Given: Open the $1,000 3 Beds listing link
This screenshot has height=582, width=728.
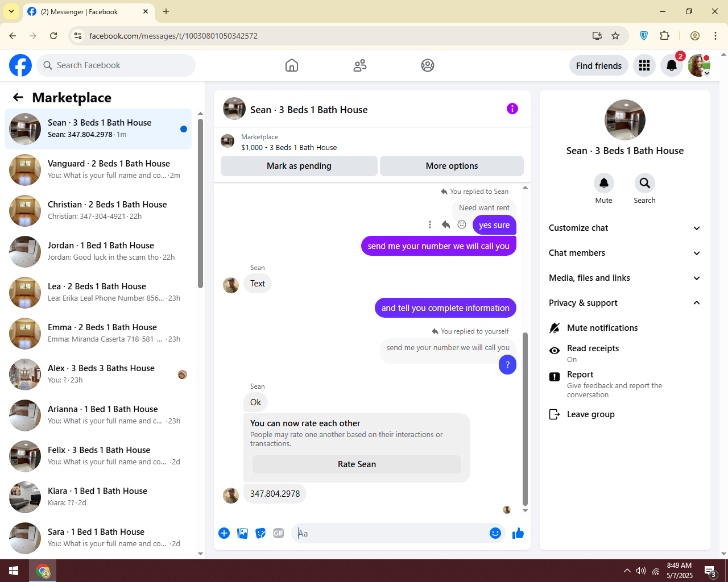Looking at the screenshot, I should click(x=289, y=147).
